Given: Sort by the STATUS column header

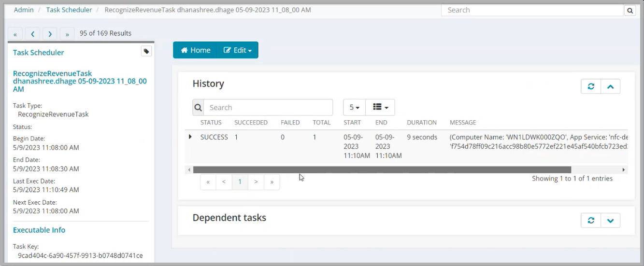Looking at the screenshot, I should pos(211,123).
